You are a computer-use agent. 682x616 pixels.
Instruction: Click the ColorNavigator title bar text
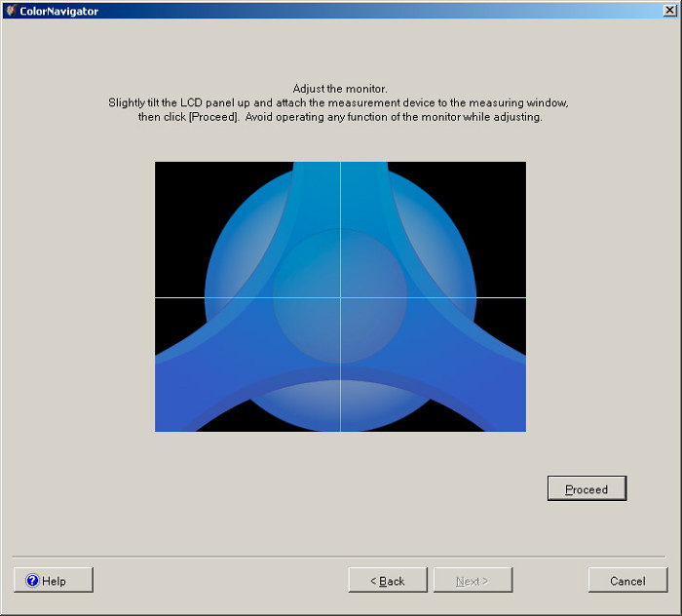[58, 11]
